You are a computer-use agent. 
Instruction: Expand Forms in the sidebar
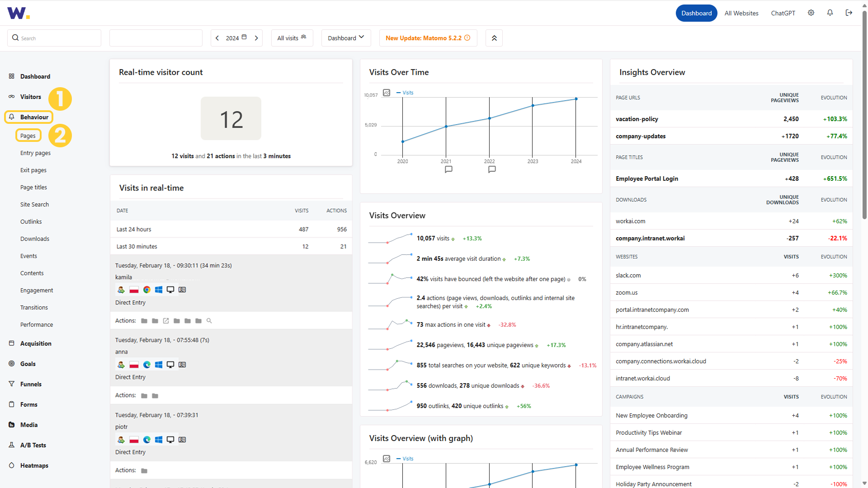(x=28, y=404)
